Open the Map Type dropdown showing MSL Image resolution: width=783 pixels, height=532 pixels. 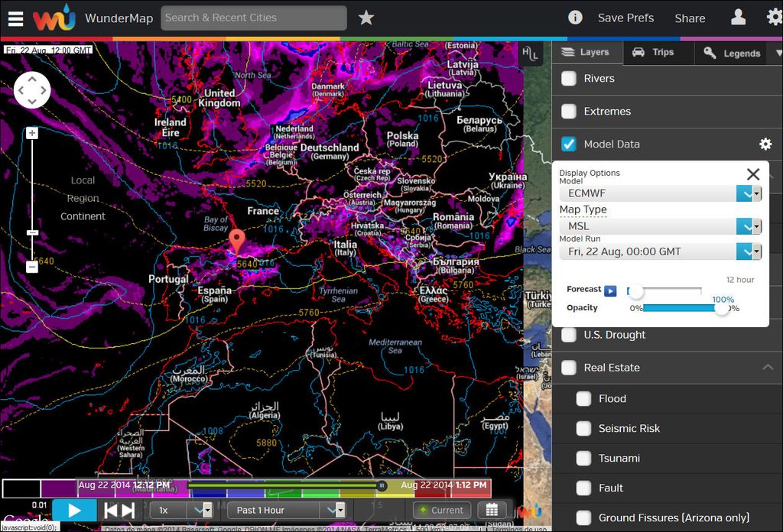(x=660, y=226)
